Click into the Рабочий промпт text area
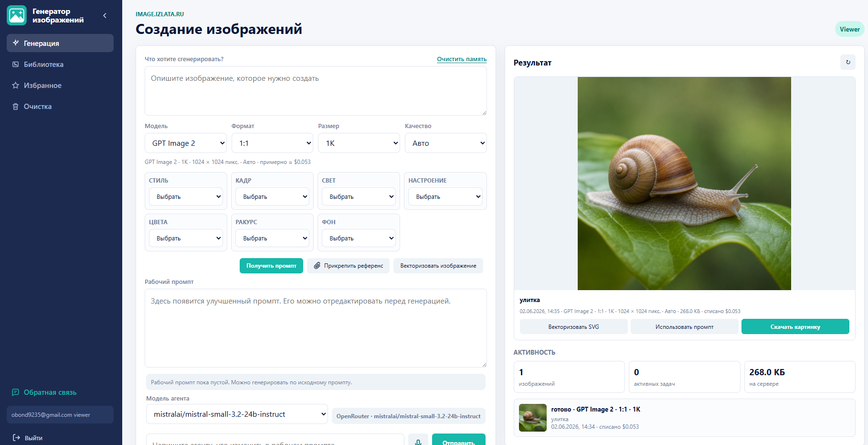 coord(316,328)
